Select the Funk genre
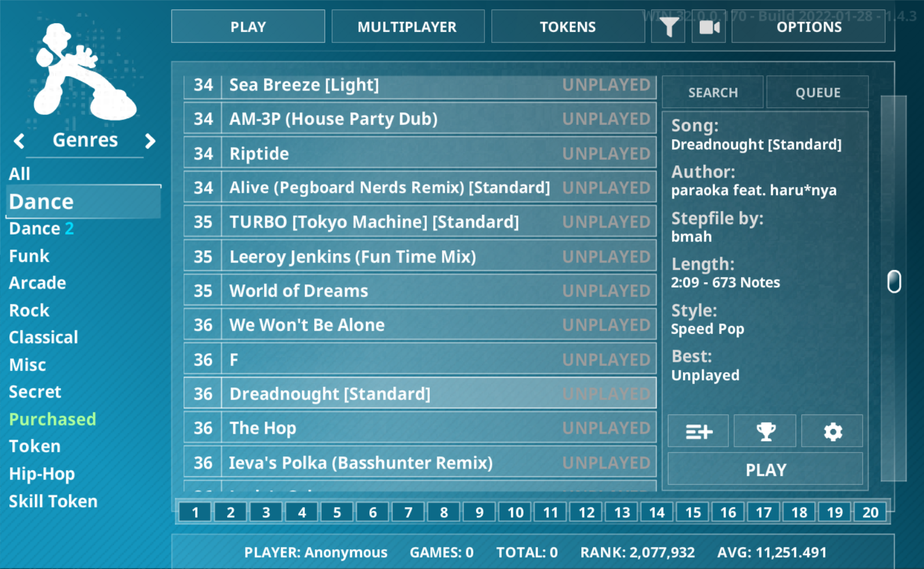 29,256
